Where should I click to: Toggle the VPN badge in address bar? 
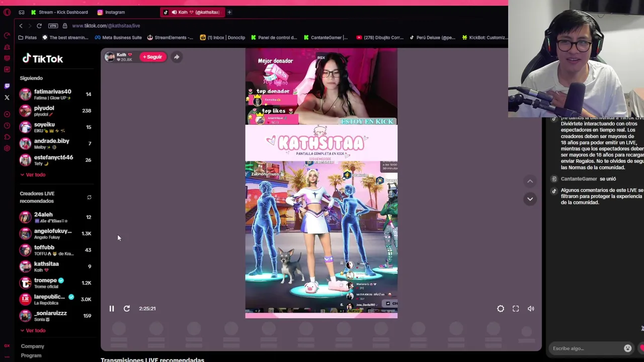(53, 26)
